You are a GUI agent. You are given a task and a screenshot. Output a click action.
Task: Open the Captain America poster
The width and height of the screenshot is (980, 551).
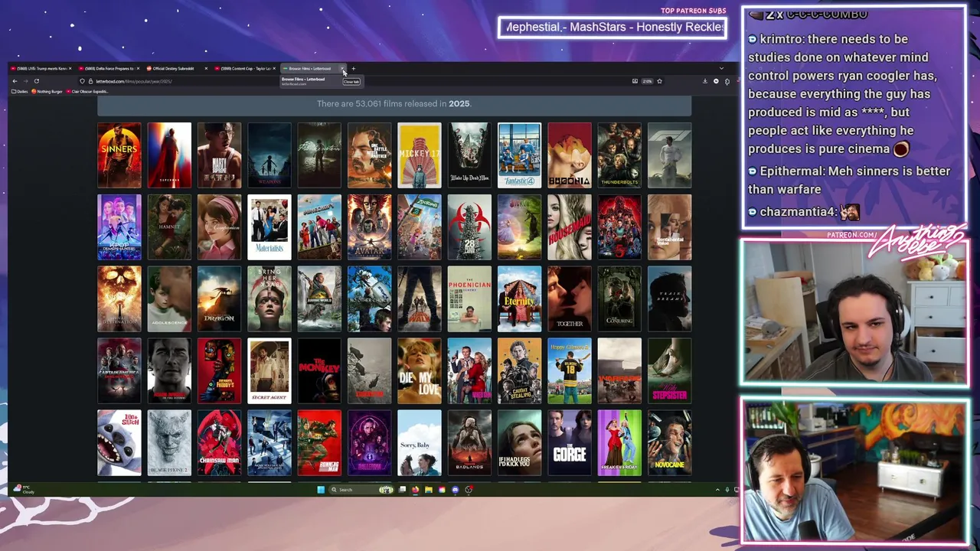pyautogui.click(x=119, y=371)
